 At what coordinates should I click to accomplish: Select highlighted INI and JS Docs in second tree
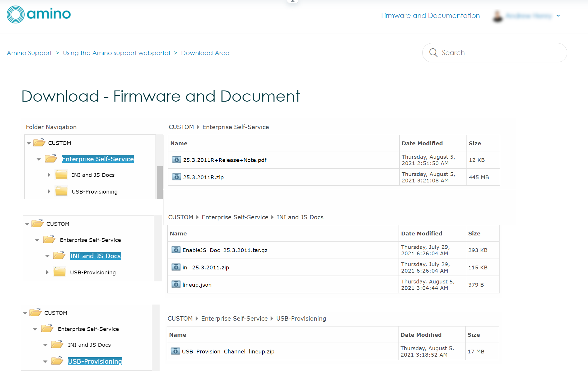[x=95, y=256]
